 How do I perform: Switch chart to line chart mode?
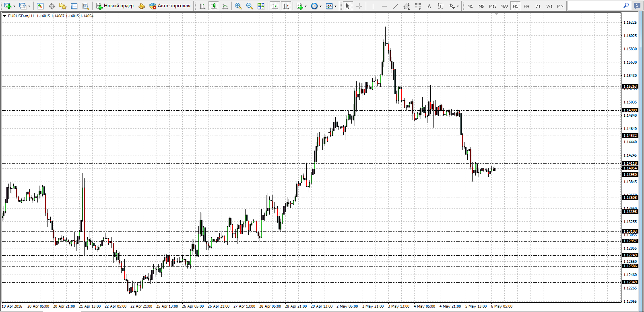[225, 6]
